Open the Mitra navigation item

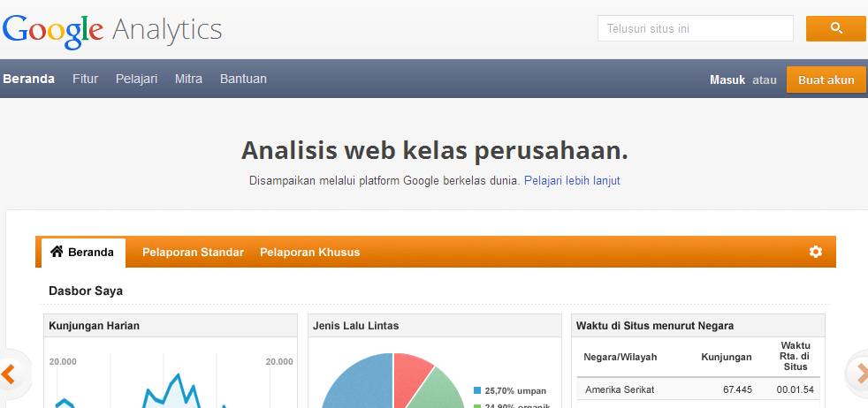188,79
